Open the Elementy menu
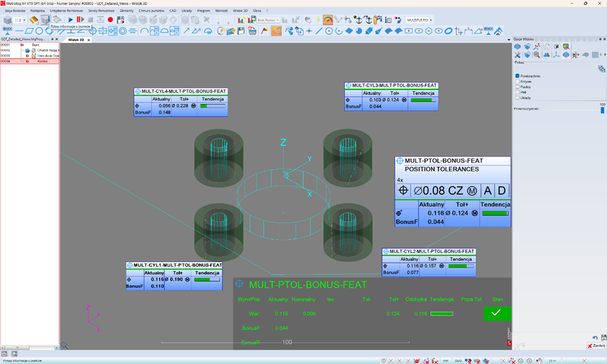Viewport: 607px width, 364px height. coord(126,10)
